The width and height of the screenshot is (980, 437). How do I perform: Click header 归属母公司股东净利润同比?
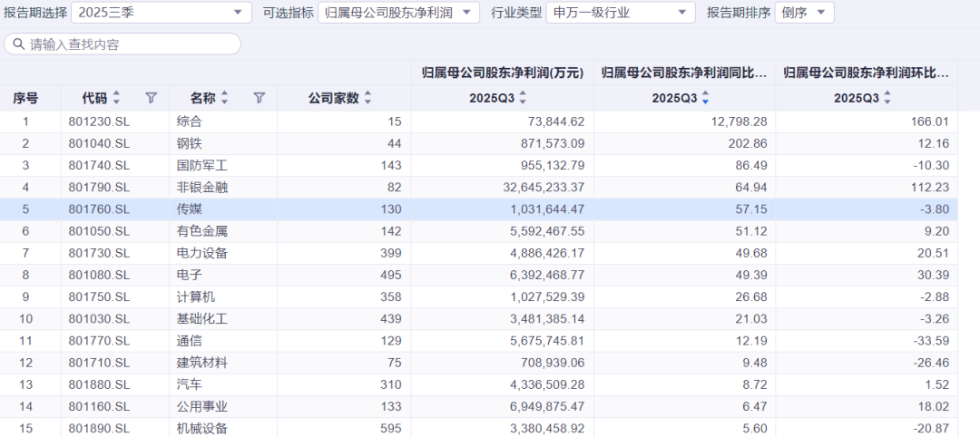tap(684, 73)
